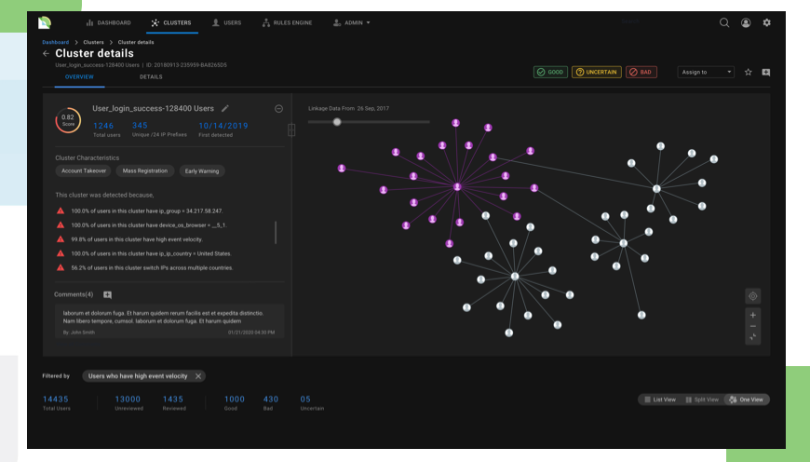Viewport: 810px width, 462px height.
Task: Select the white hub node of bottom cluster
Action: pos(515,276)
